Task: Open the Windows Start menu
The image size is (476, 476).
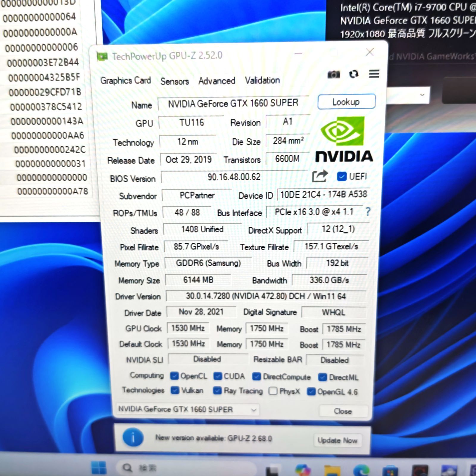Action: coord(99,468)
